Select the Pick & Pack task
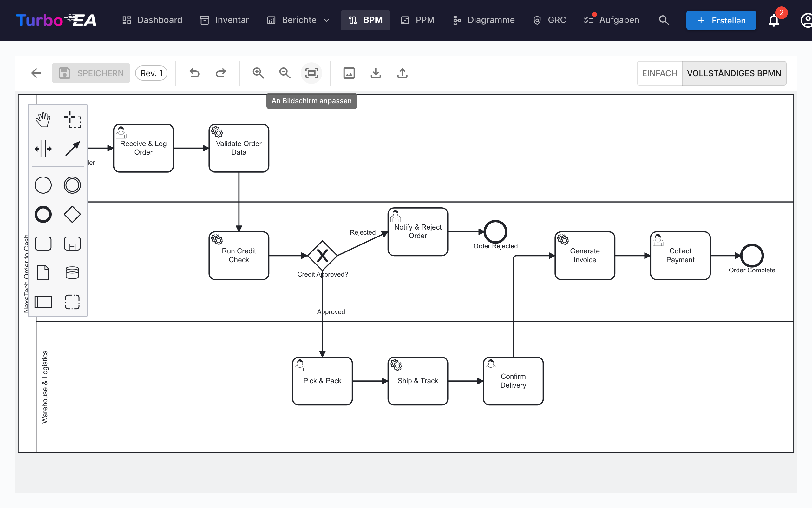Viewport: 812px width, 508px height. click(x=322, y=381)
